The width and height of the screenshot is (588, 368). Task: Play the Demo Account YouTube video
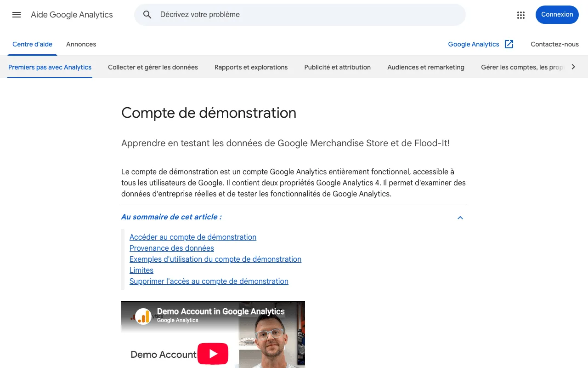pyautogui.click(x=213, y=354)
